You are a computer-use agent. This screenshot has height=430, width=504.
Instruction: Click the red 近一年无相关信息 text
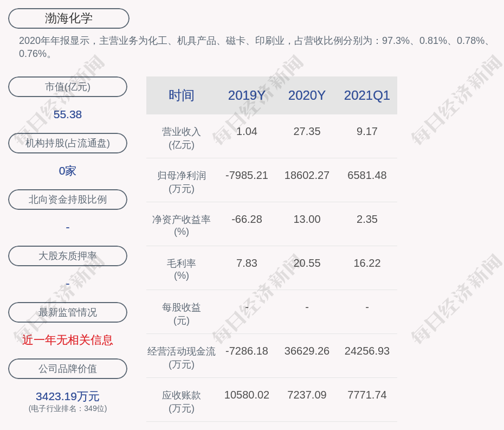click(68, 340)
